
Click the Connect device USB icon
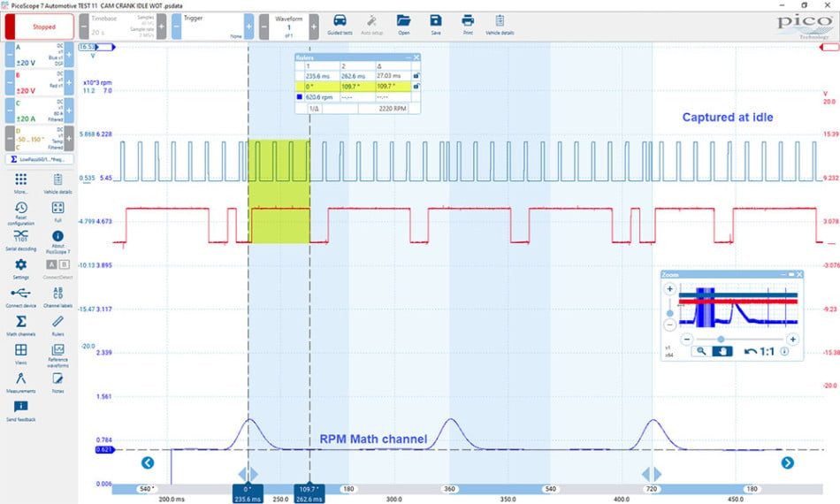tap(21, 296)
